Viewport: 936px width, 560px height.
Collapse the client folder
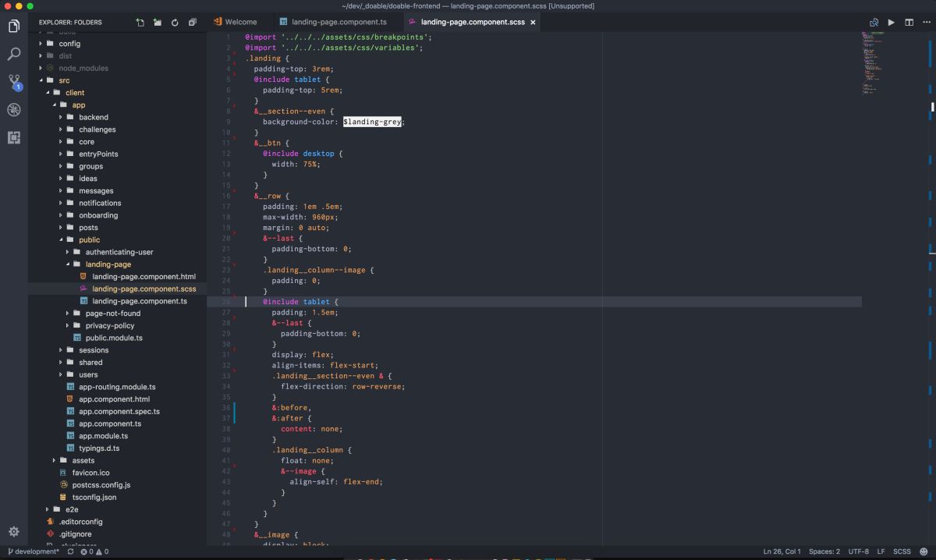pos(48,93)
